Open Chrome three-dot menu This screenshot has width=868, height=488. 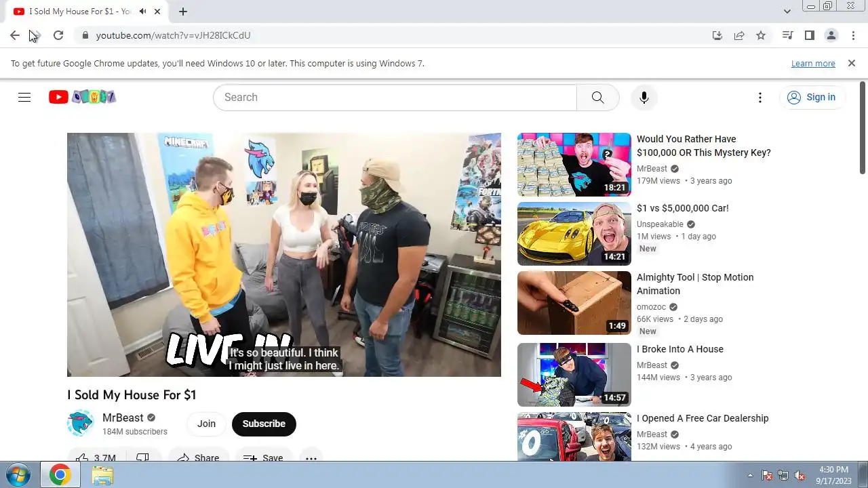(x=852, y=35)
